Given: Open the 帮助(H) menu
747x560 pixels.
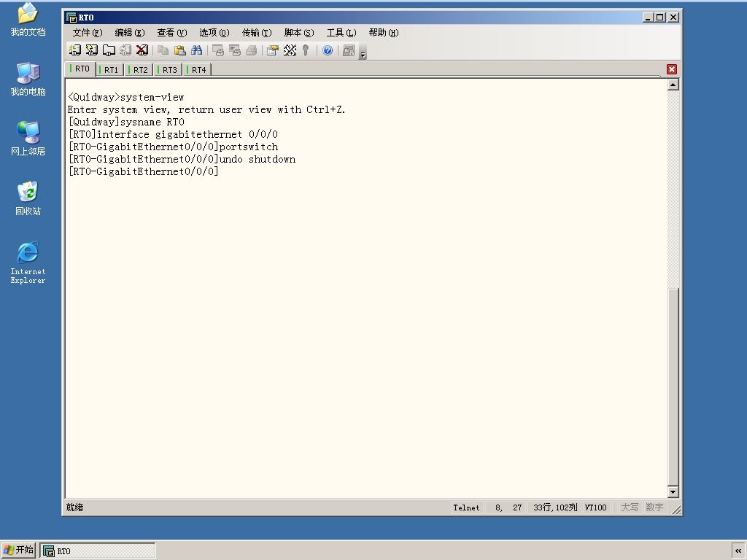Looking at the screenshot, I should pos(384,32).
